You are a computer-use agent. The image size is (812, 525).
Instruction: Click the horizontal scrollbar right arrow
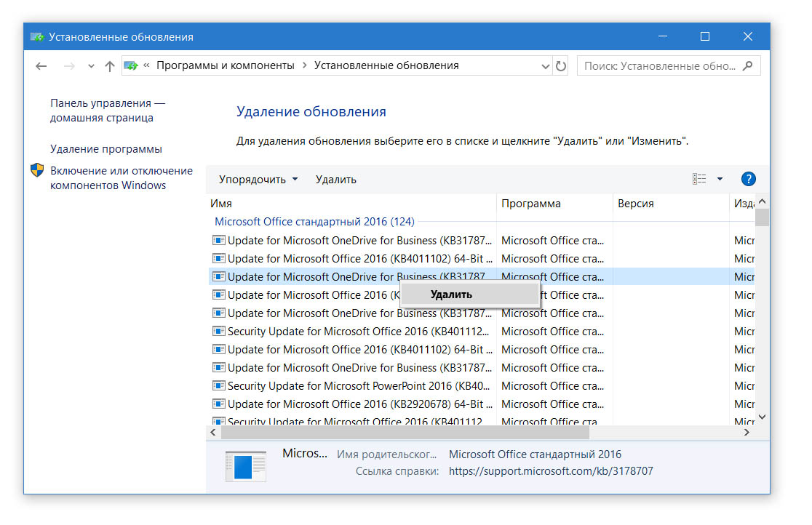click(x=747, y=433)
